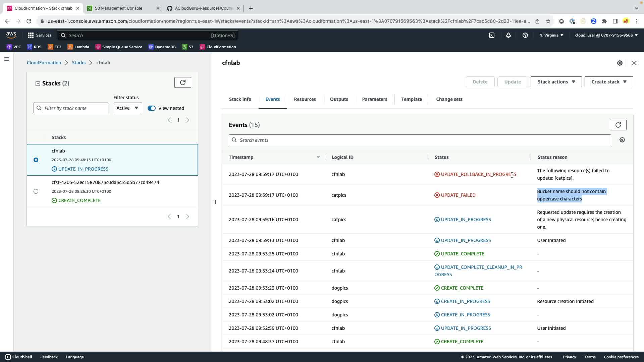Select the cfst-4205 stack radio button
This screenshot has width=644, height=362.
tap(36, 191)
